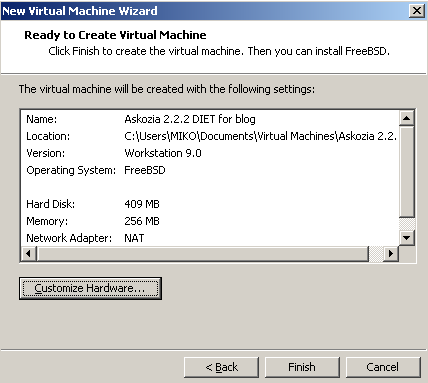The width and height of the screenshot is (428, 383).
Task: Select the 'NAT' network adapter value
Action: pyautogui.click(x=134, y=238)
